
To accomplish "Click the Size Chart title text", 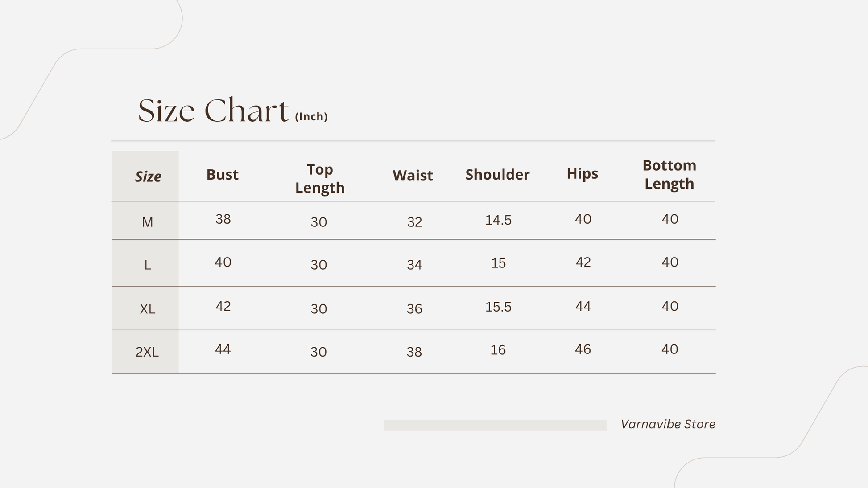I will [x=213, y=111].
